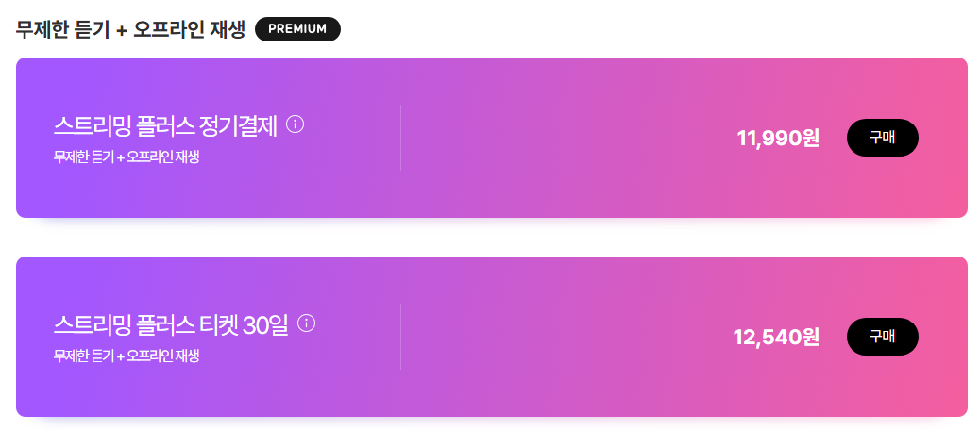This screenshot has height=431, width=980.
Task: Click the 구매 button for 11,990원 plan
Action: click(x=882, y=138)
